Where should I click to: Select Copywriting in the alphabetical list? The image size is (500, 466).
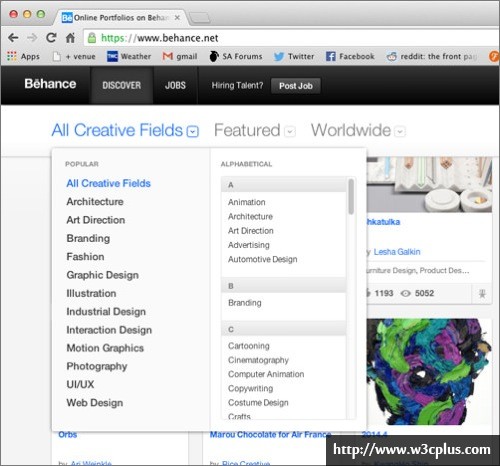pos(250,389)
